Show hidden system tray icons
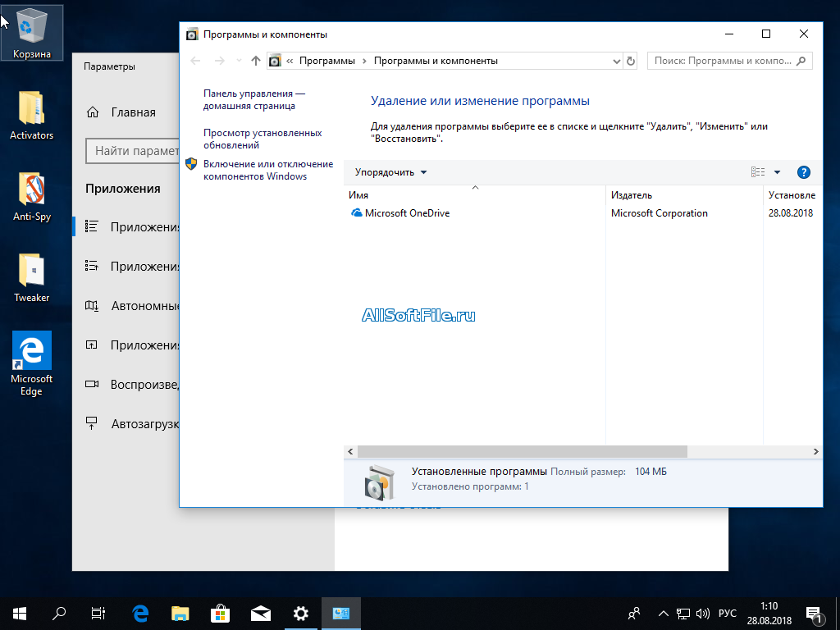This screenshot has height=630, width=840. [x=662, y=613]
